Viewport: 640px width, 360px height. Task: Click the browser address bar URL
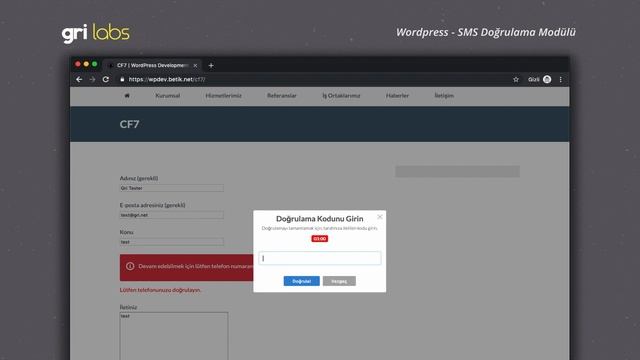[x=167, y=79]
